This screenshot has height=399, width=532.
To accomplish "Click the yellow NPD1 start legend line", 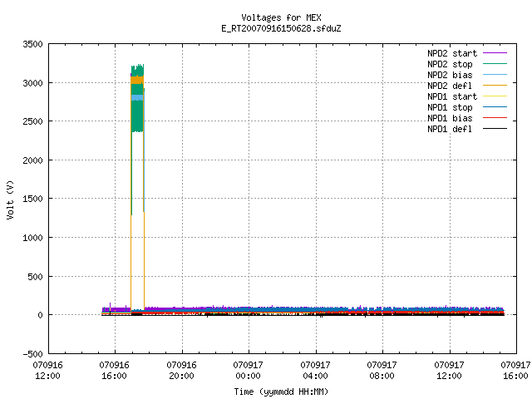I will click(495, 96).
